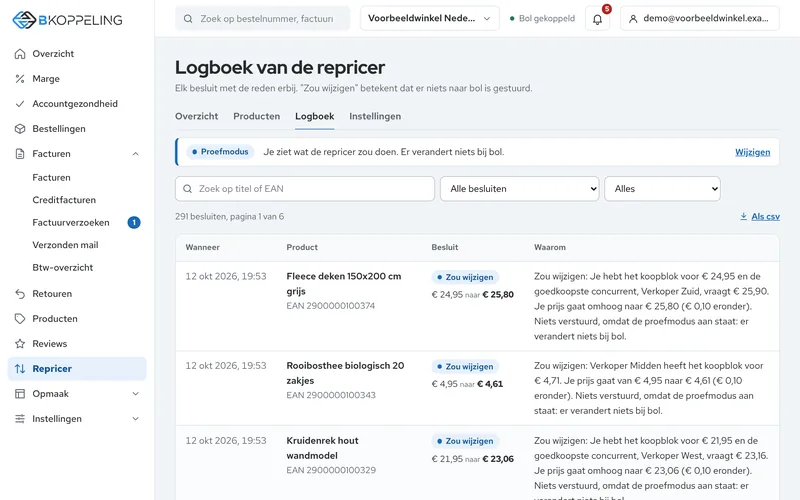Select the Logboek tab
This screenshot has width=800, height=500.
click(x=314, y=116)
